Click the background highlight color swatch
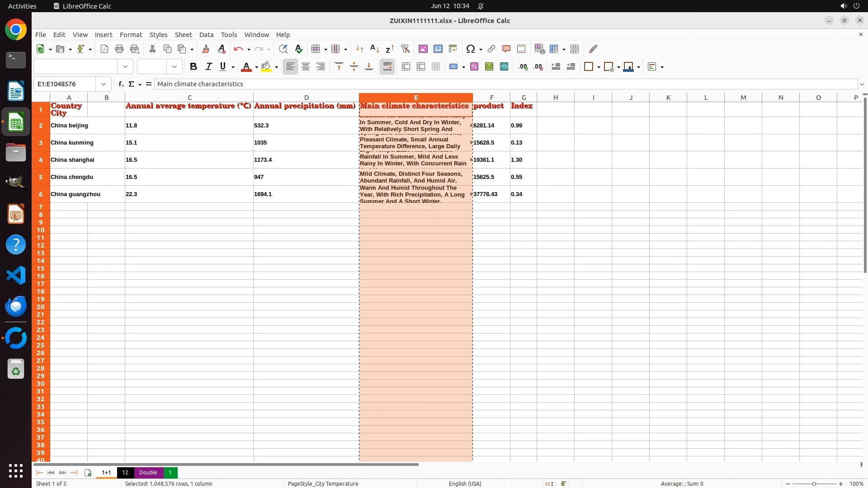This screenshot has width=868, height=488. [x=266, y=67]
